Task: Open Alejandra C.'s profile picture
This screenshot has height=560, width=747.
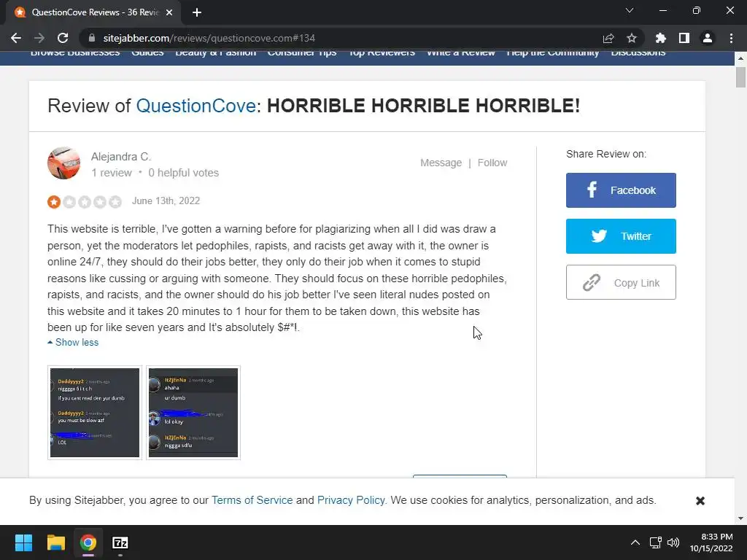Action: [x=64, y=163]
